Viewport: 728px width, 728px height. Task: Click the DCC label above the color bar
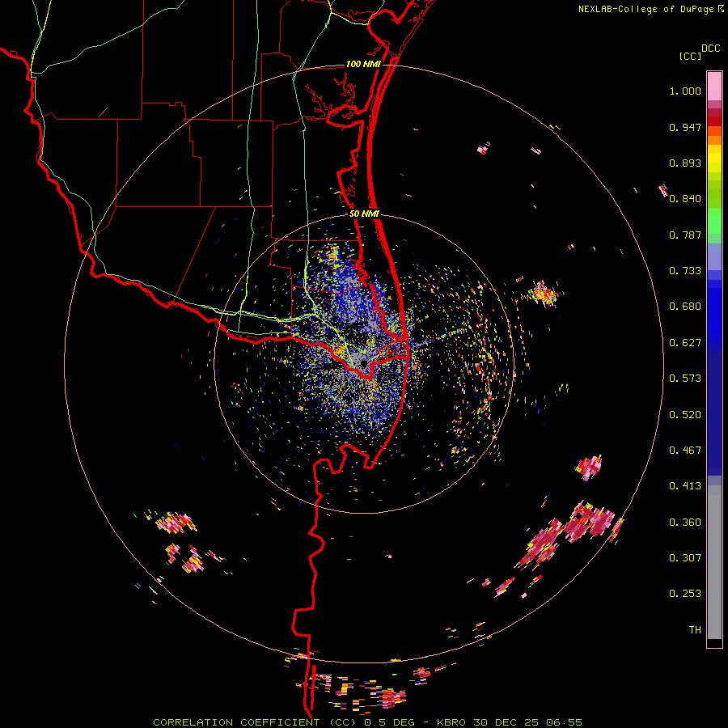click(710, 49)
